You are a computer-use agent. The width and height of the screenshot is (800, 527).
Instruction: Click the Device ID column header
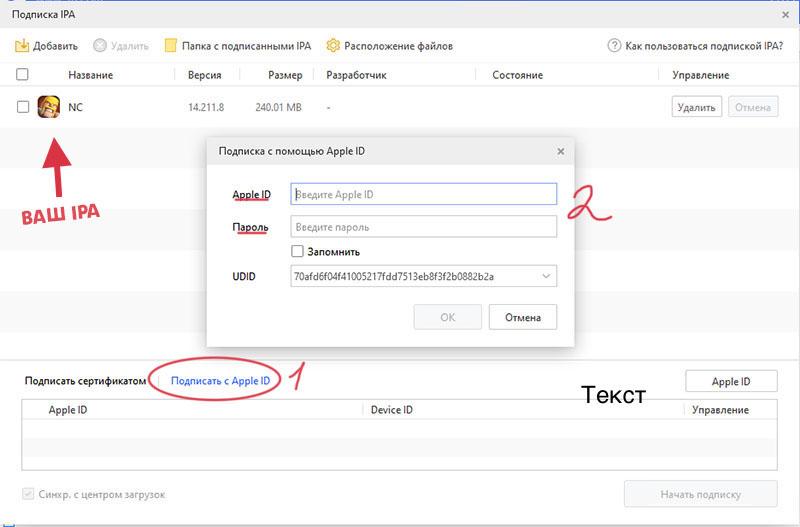point(392,410)
